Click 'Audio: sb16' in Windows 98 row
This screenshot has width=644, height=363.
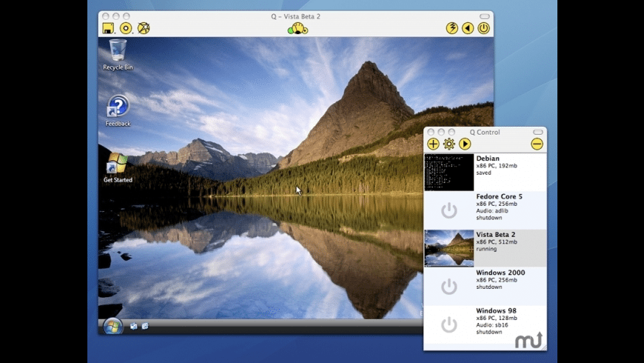click(492, 324)
